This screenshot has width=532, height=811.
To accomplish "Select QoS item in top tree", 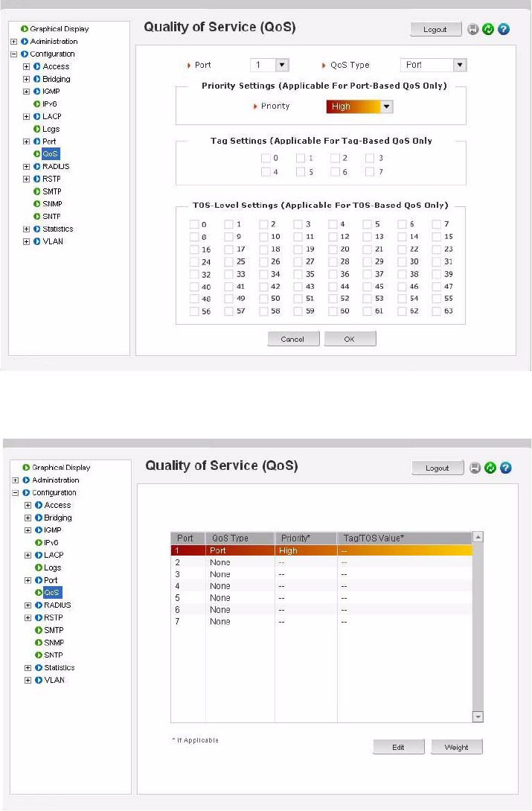I will tap(51, 154).
